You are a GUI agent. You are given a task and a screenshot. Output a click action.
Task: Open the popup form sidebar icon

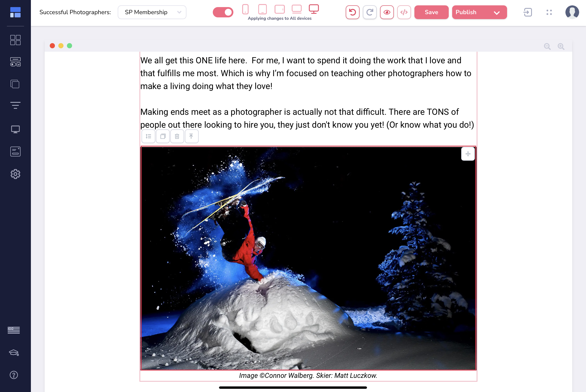[15, 151]
